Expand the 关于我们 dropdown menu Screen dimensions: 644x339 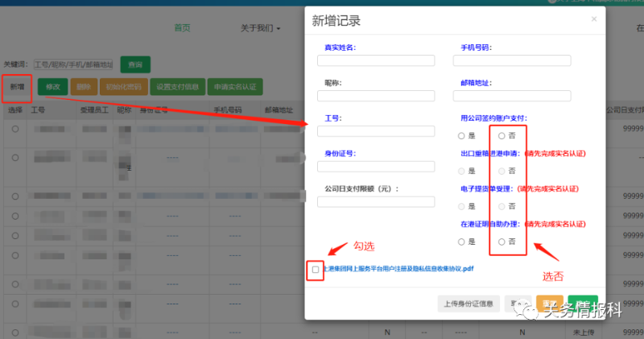260,28
